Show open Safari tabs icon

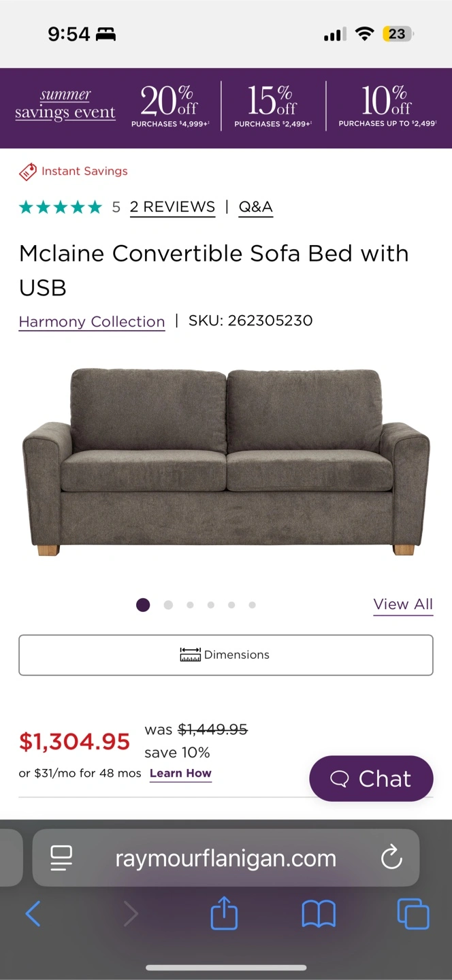413,914
